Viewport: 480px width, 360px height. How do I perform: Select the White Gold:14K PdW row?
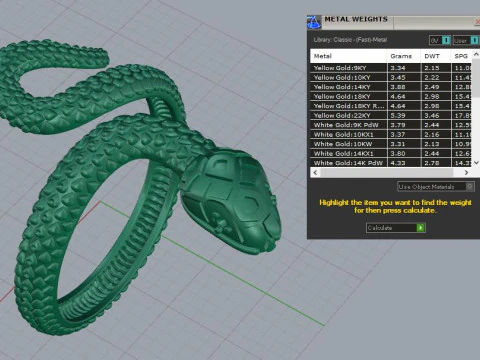[391, 163]
